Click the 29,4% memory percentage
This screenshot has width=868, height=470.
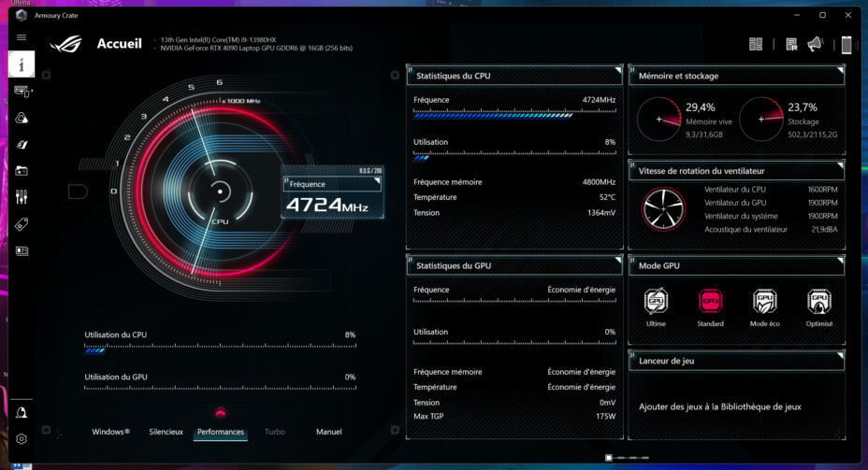(x=701, y=107)
